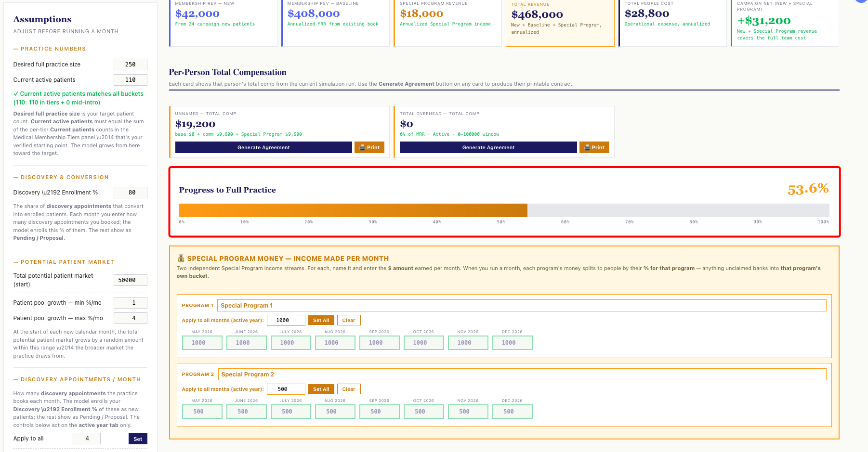
Task: Edit Program 2 Dec 2026 amount
Action: [x=513, y=412]
